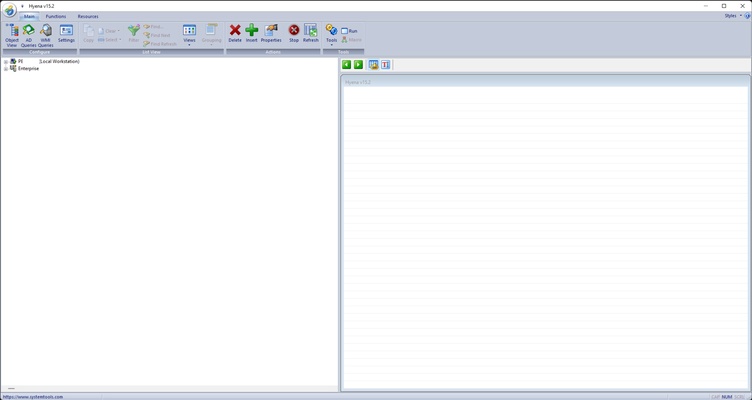This screenshot has height=400, width=752.
Task: Select the Enterprise tree item
Action: pyautogui.click(x=29, y=69)
